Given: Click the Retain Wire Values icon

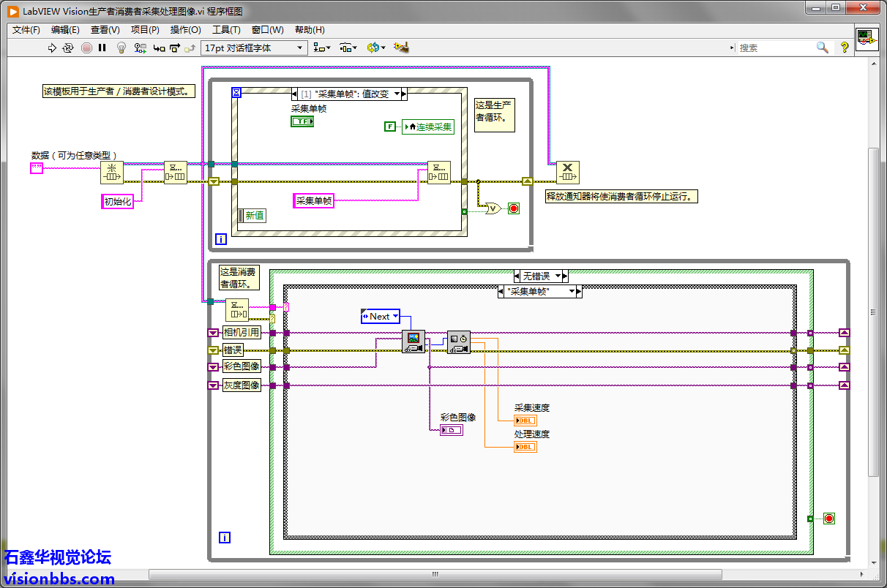Looking at the screenshot, I should (x=139, y=48).
